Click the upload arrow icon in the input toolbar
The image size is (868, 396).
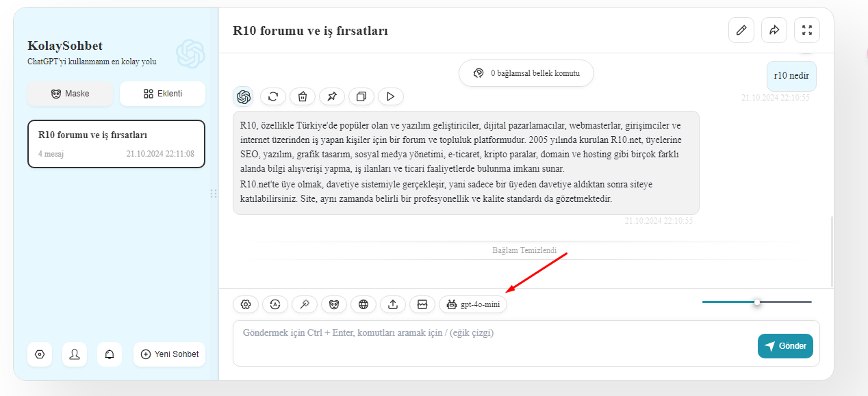coord(393,304)
